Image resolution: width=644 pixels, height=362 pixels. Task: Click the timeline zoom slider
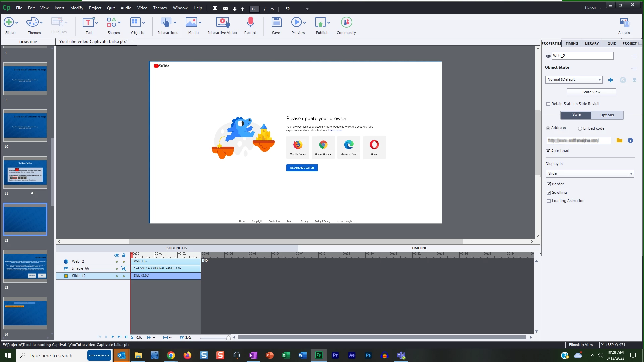coord(228,338)
